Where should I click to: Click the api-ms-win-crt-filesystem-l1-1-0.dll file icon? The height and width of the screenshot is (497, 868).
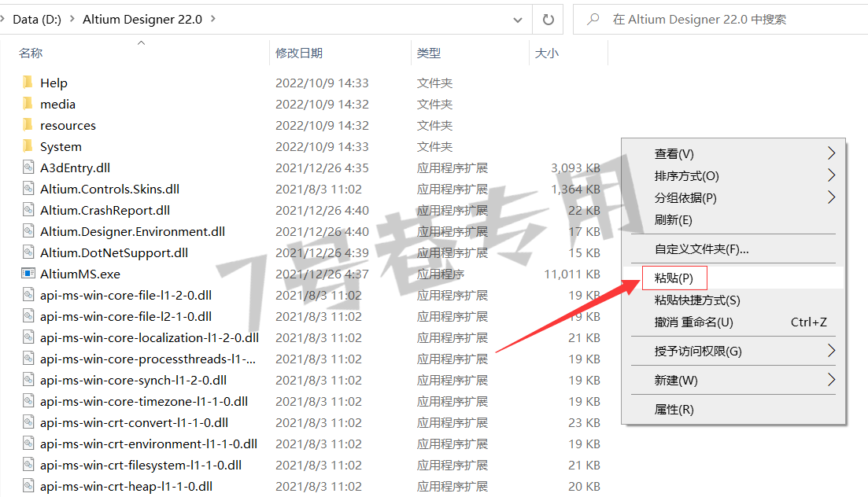[28, 465]
